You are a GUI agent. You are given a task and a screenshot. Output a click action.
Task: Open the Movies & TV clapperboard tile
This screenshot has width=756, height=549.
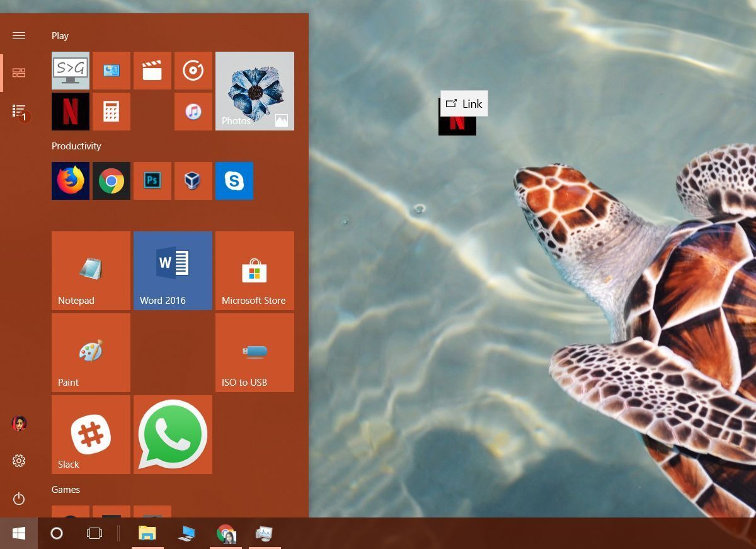tap(152, 71)
